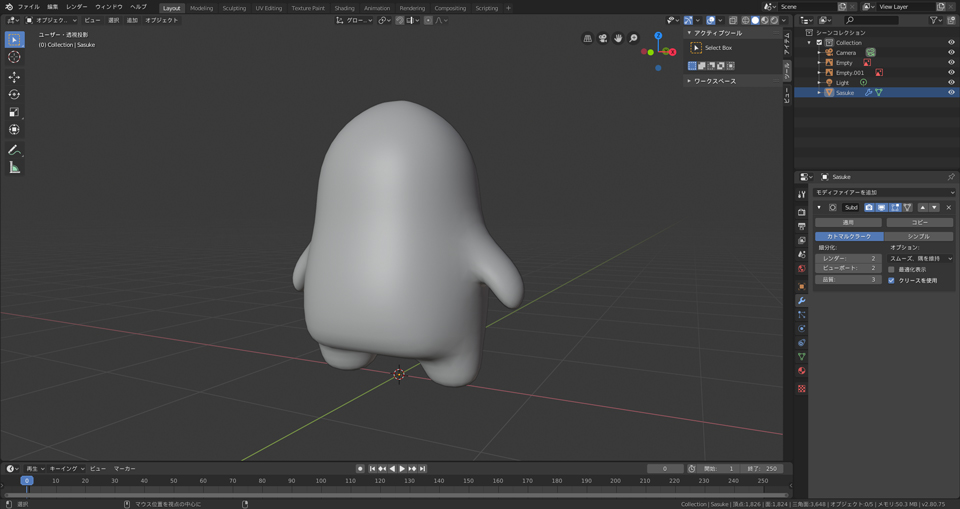Open shading options dropdown arrow
Viewport: 960px width, 509px height.
coord(784,20)
